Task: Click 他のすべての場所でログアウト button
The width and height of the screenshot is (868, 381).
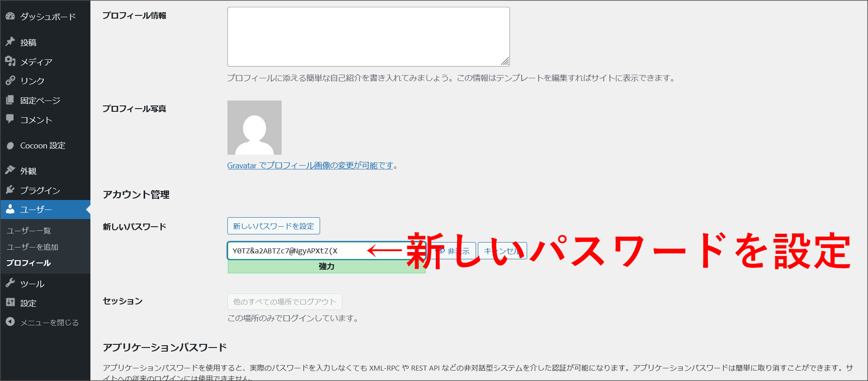Action: tap(284, 302)
